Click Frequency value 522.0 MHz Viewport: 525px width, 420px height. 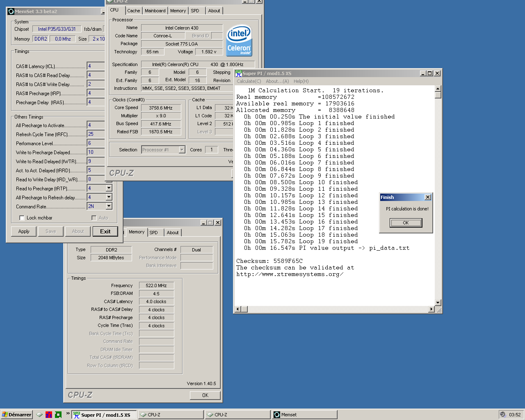157,285
